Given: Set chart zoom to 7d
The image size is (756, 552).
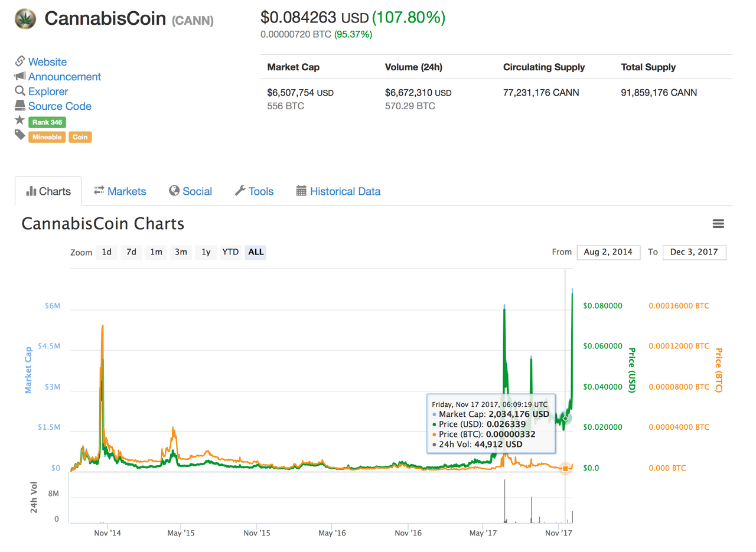Looking at the screenshot, I should [131, 252].
